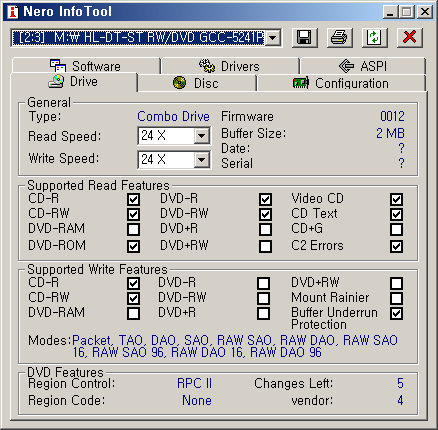
Task: Toggle CD-RW write feature checkbox
Action: [133, 298]
